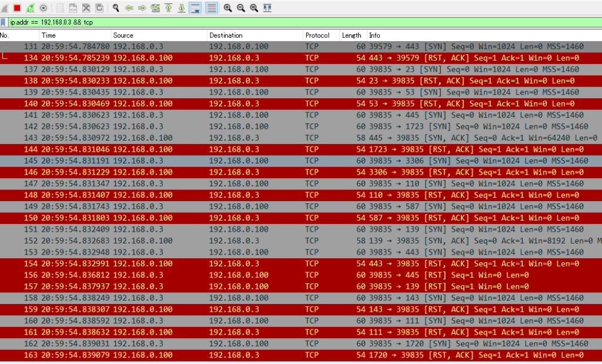Toggle auto-scroll during live capture
This screenshot has width=602, height=364.
point(195,8)
